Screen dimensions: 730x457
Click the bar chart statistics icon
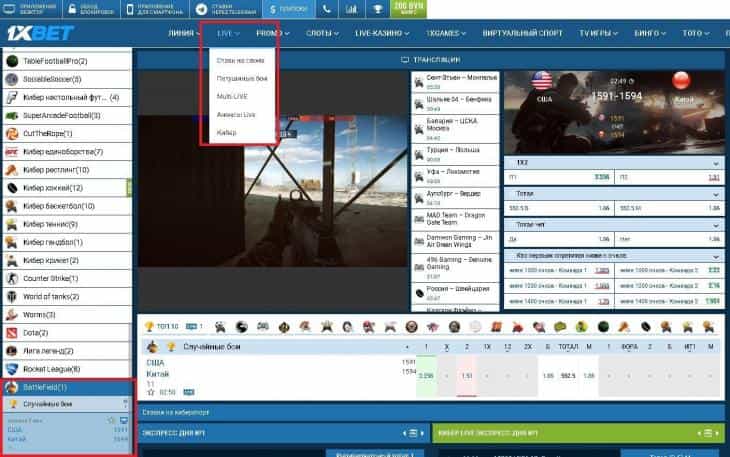click(x=352, y=9)
